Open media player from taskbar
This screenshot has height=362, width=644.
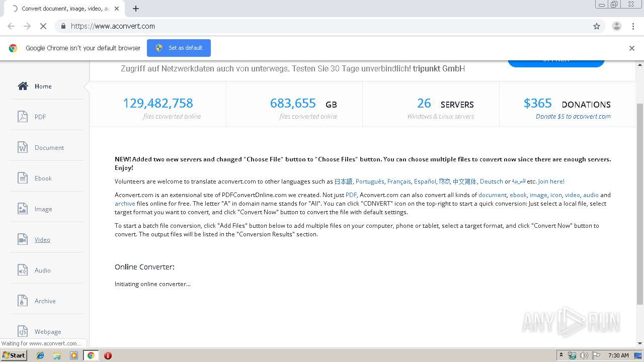pos(74,355)
